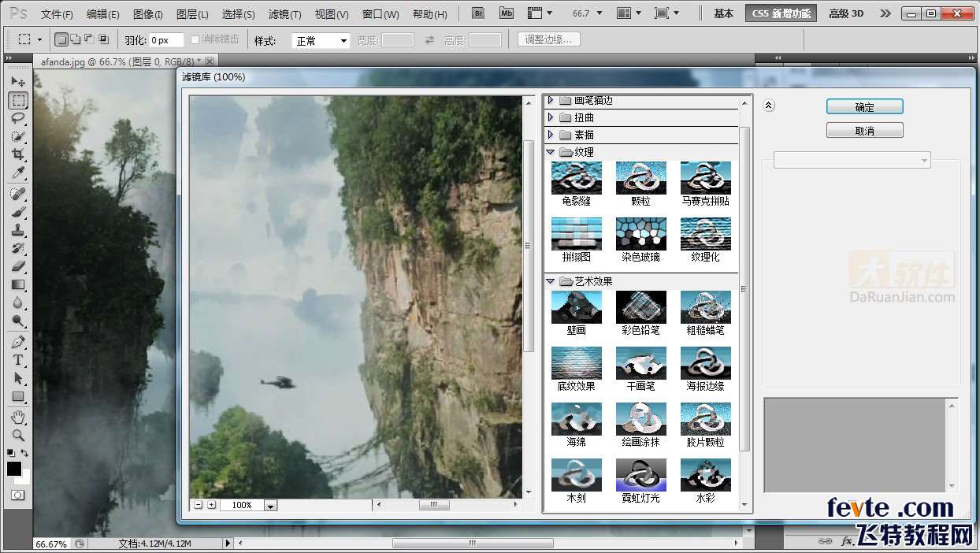Viewport: 980px width, 553px height.
Task: Click Intersect with selection mode button
Action: point(103,39)
